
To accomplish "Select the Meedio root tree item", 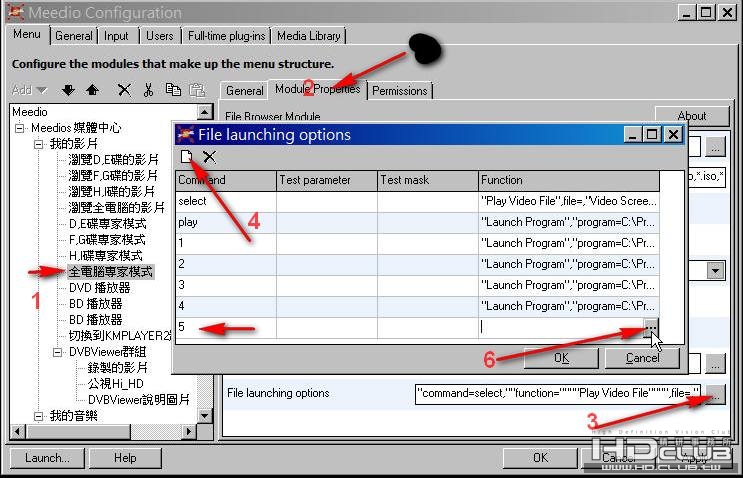I will (30, 112).
